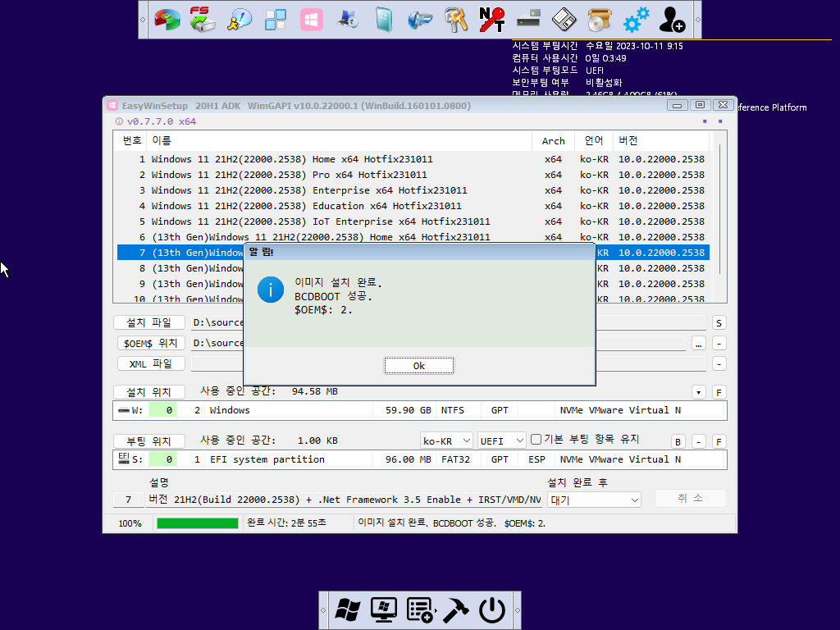Click the 설치 위치 button
Viewport: 840px width, 630px height.
pyautogui.click(x=149, y=392)
